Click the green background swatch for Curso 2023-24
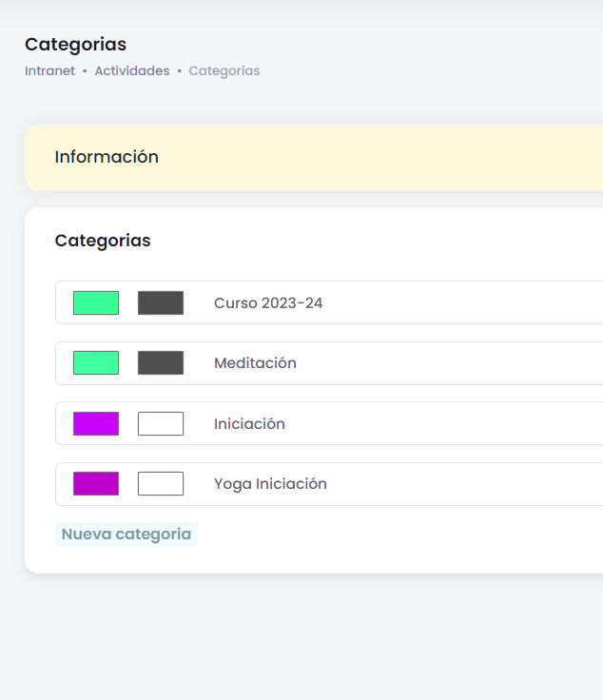Viewport: 603px width, 700px height. [x=96, y=302]
